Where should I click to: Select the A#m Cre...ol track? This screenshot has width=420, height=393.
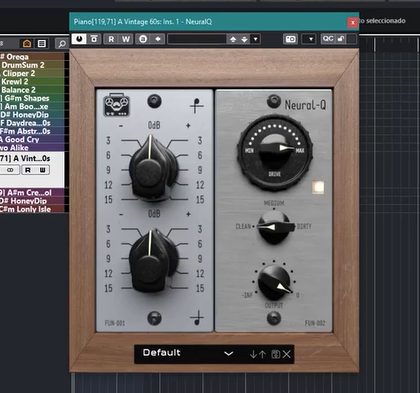32,193
